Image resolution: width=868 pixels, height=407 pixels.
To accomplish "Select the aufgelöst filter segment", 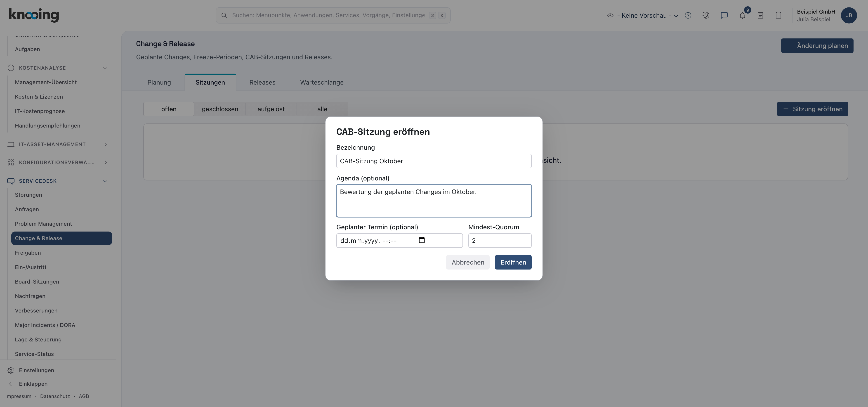I will tap(271, 109).
